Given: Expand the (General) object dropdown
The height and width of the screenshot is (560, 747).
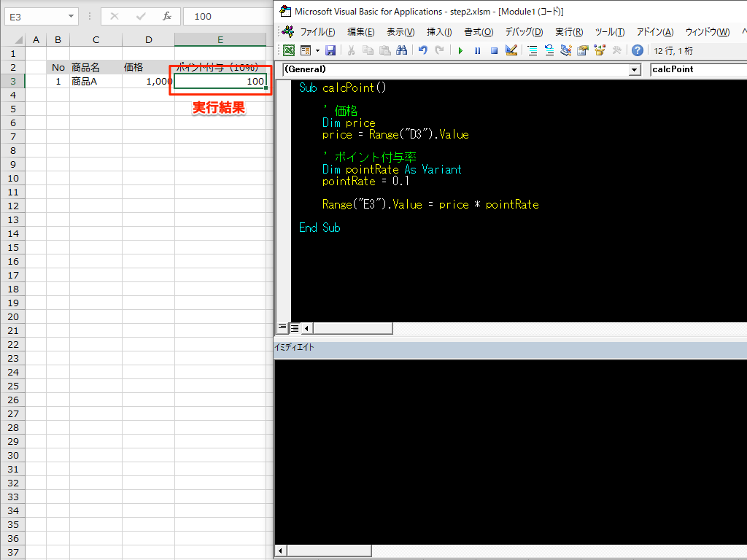Looking at the screenshot, I should pos(633,69).
